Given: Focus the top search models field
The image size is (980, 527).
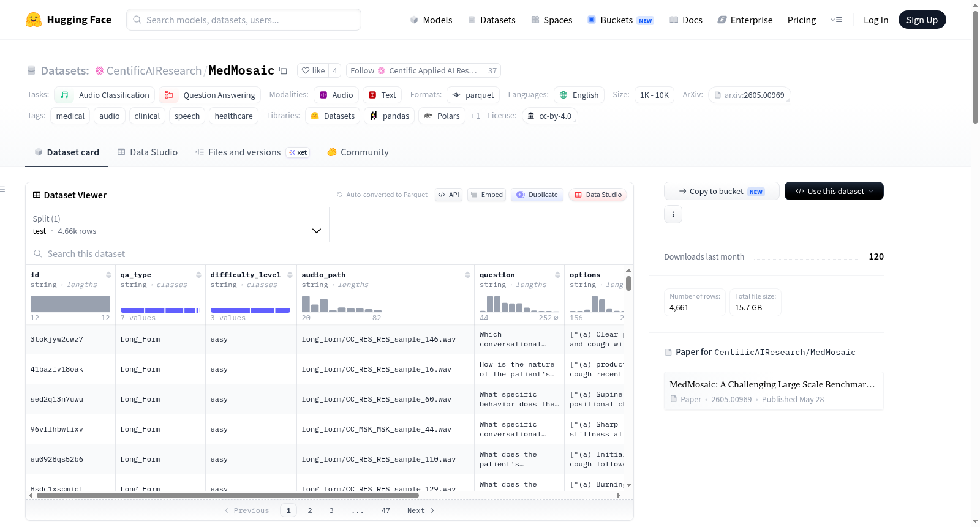Looking at the screenshot, I should point(244,20).
